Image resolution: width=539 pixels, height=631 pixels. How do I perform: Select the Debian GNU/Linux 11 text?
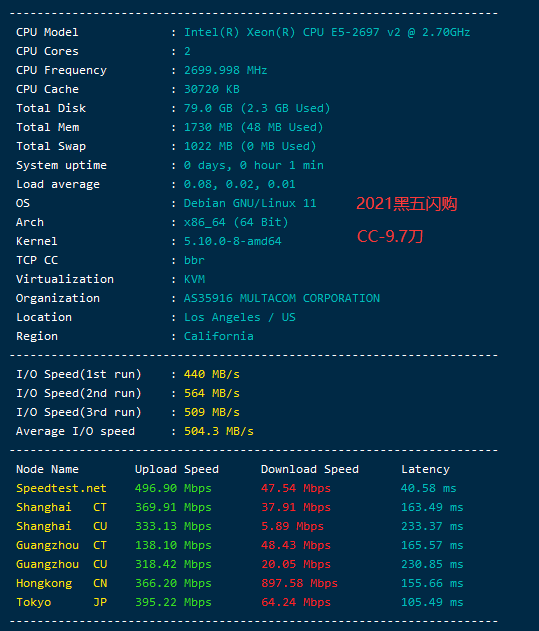[250, 203]
